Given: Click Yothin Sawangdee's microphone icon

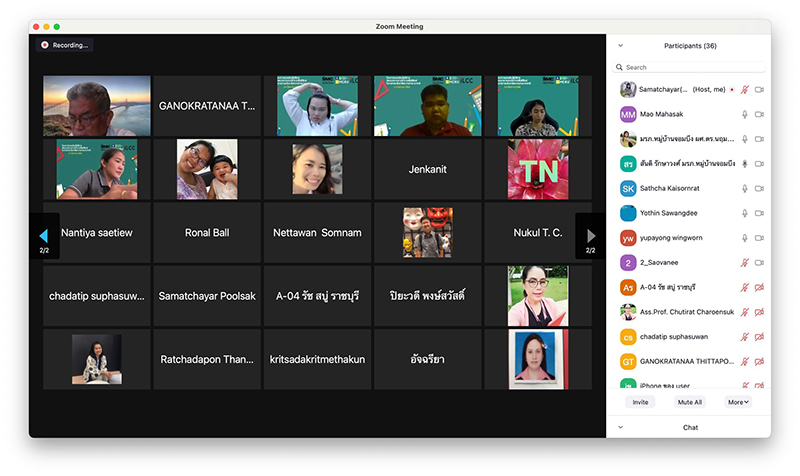Looking at the screenshot, I should (745, 213).
